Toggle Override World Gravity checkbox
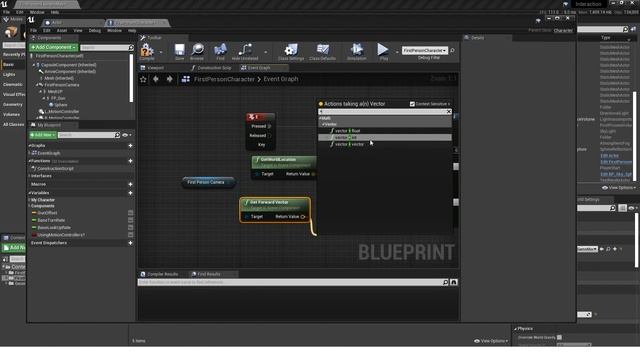This screenshot has height=360, width=640. 560,338
